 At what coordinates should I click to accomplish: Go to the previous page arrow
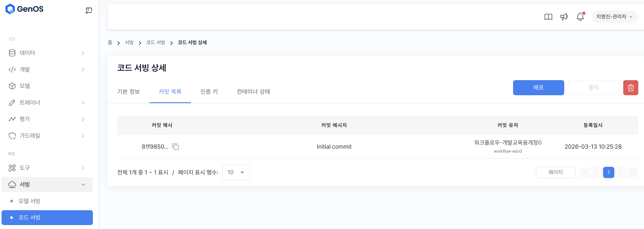[x=597, y=172]
